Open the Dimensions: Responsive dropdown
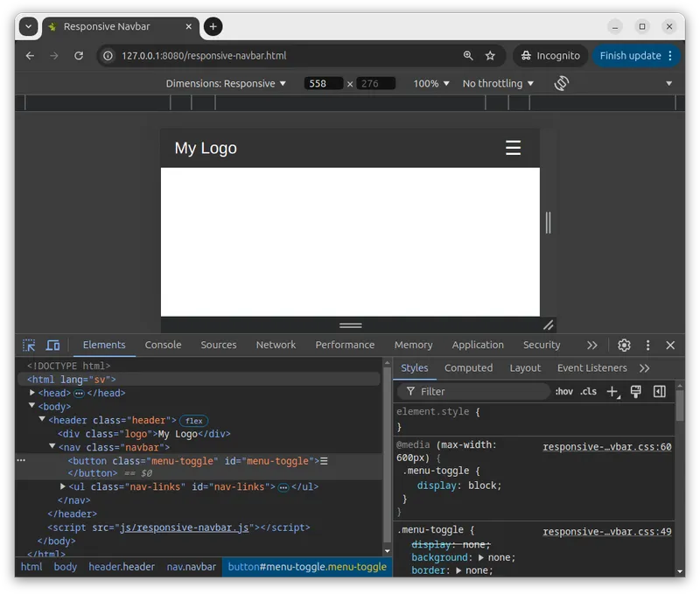The height and width of the screenshot is (594, 700). (226, 84)
